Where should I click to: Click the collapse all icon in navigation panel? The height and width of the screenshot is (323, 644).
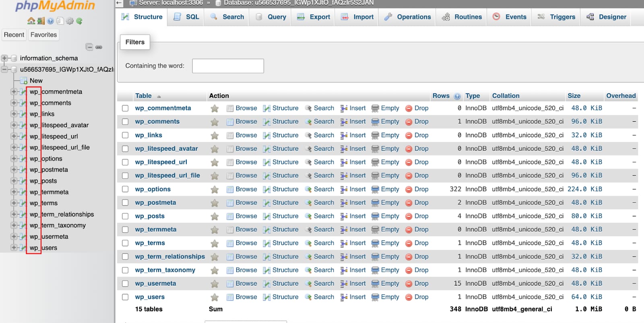pos(89,47)
